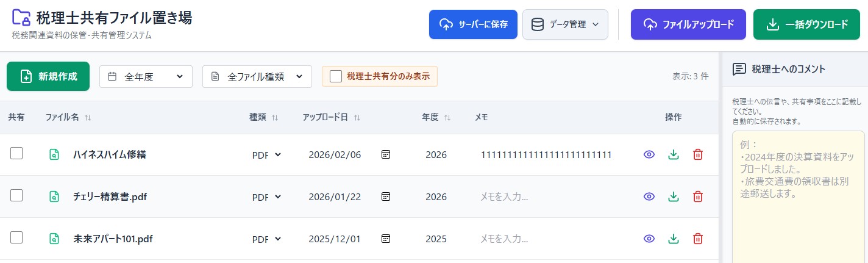Enable the 税理士共有分のみ表示 checkbox
Image resolution: width=868 pixels, height=263 pixels.
coord(335,76)
